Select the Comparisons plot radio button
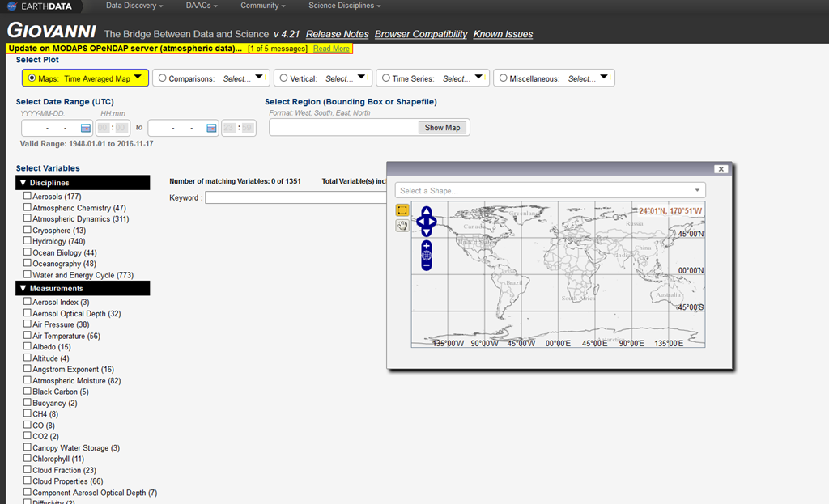 162,78
